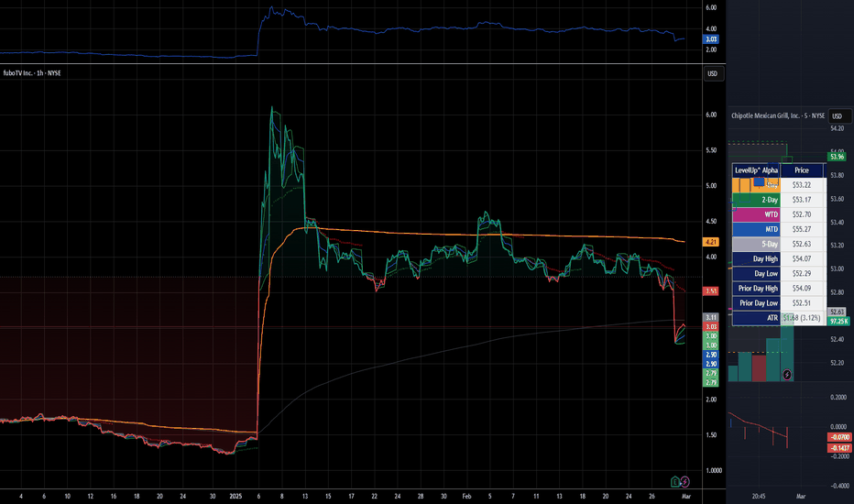Open USD currency selector on Chipotle chart
Screen dimensions: 854x504
[838, 116]
